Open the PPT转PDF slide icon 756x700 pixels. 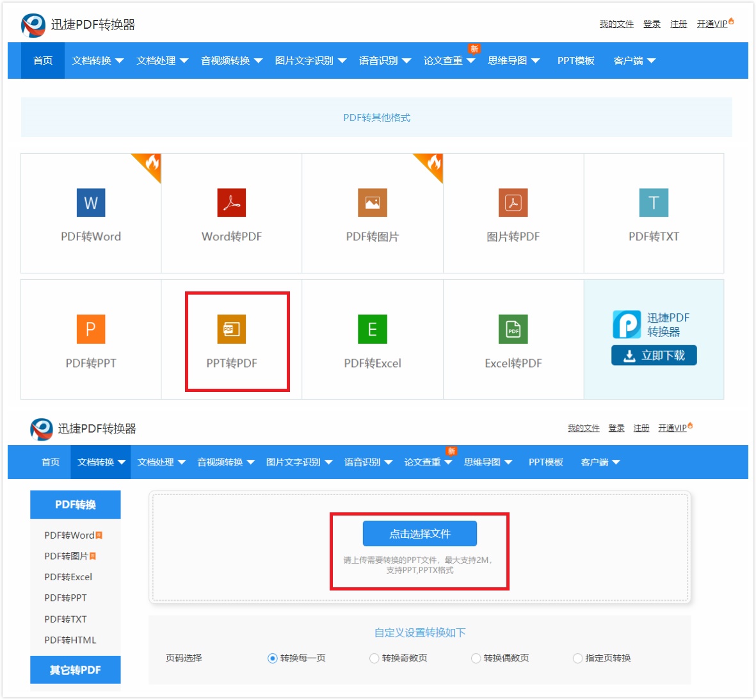232,329
